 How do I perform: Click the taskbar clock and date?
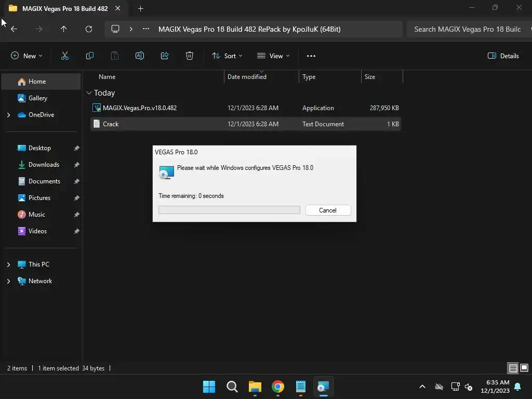495,387
